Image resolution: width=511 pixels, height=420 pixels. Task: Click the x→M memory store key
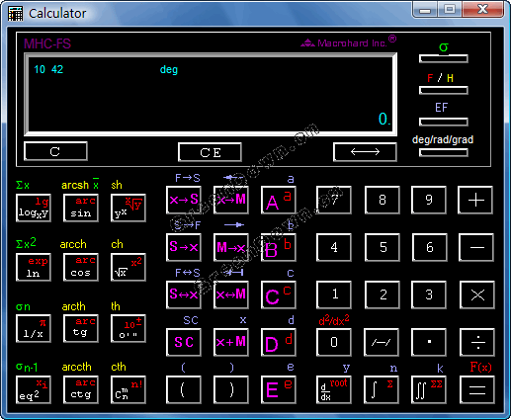point(231,200)
